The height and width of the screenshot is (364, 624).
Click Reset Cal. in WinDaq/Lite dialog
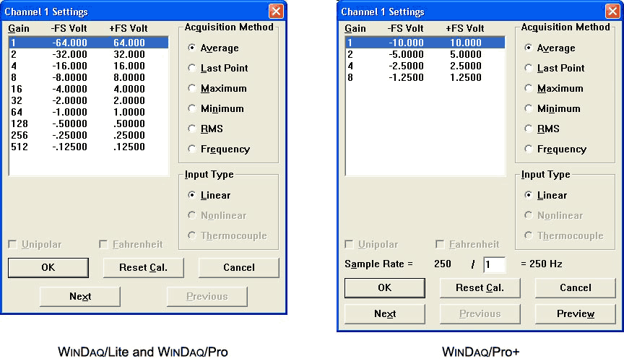coord(143,267)
